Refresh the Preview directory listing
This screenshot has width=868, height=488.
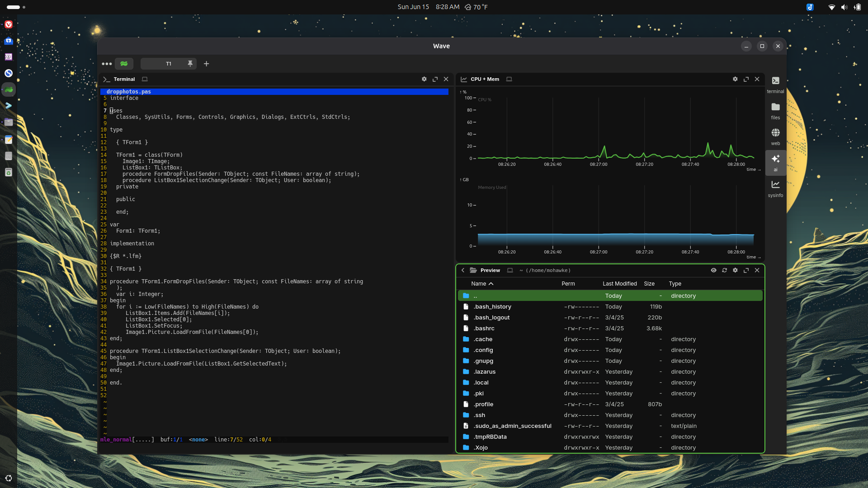[724, 270]
